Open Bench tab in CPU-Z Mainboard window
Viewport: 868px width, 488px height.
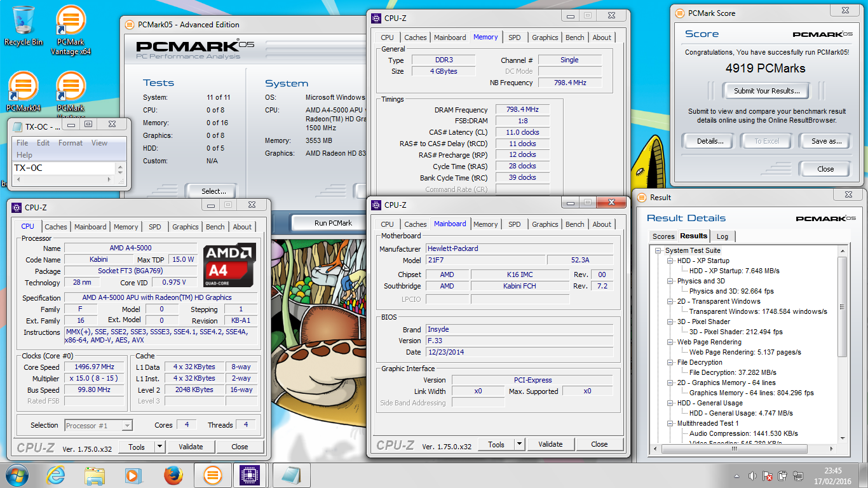(x=575, y=224)
